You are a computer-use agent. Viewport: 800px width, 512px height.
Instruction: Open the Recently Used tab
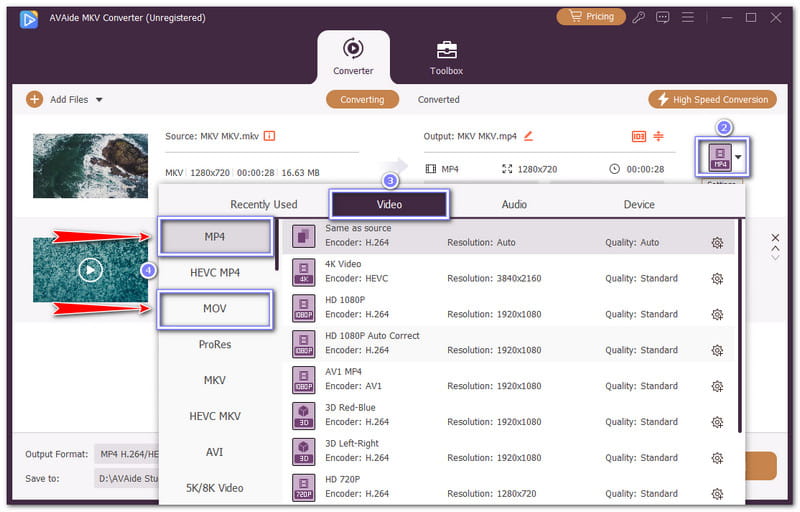tap(264, 204)
